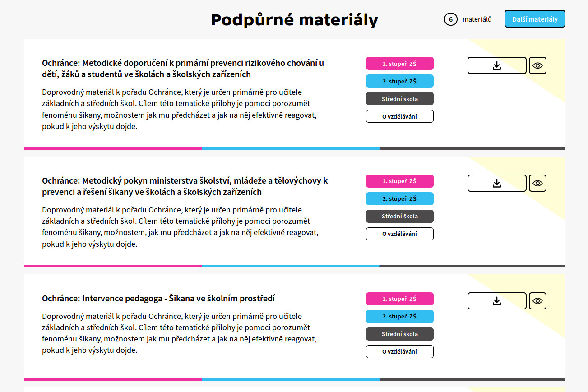The height and width of the screenshot is (392, 588).
Task: Select Střední škola tag in third card
Action: pyautogui.click(x=400, y=334)
